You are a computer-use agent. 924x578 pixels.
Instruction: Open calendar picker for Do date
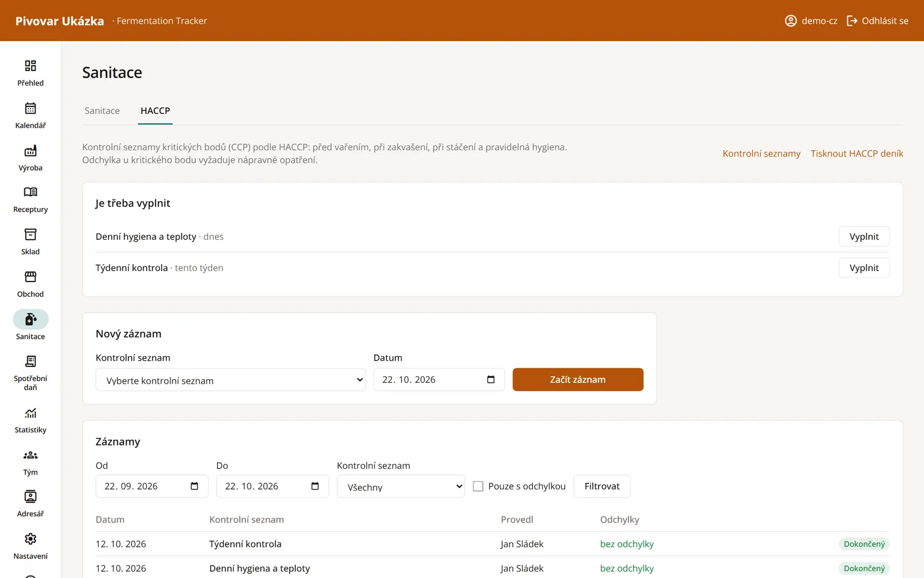tap(315, 486)
